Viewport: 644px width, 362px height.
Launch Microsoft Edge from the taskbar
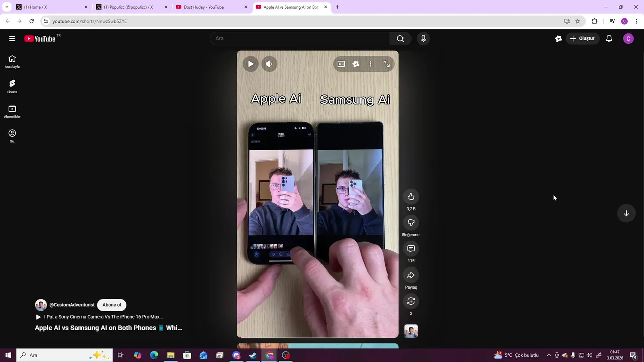coord(154,355)
